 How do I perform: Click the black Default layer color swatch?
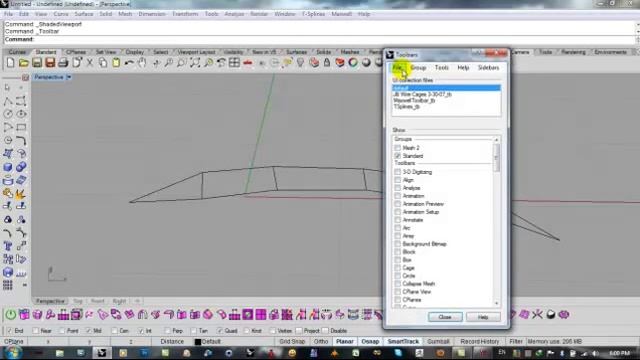[198, 342]
